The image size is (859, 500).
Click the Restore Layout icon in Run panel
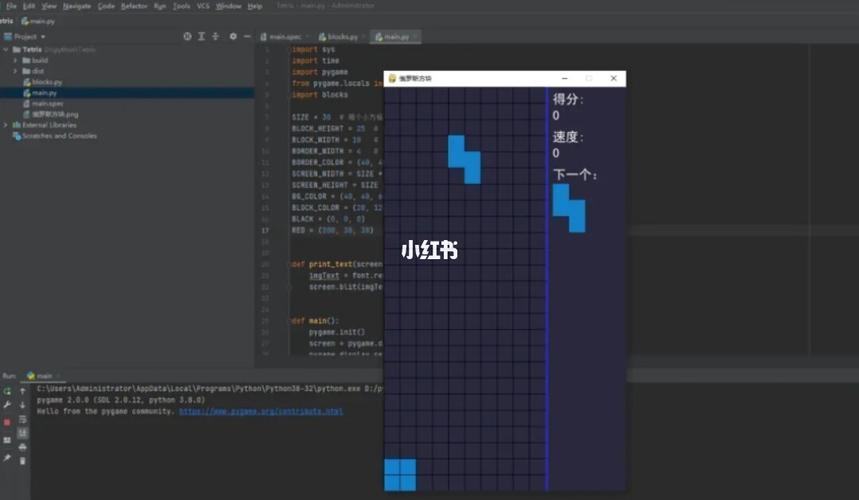pos(7,440)
